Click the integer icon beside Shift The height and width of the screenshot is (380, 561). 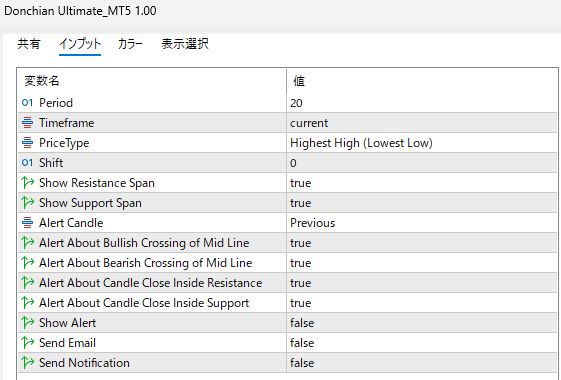tap(27, 163)
